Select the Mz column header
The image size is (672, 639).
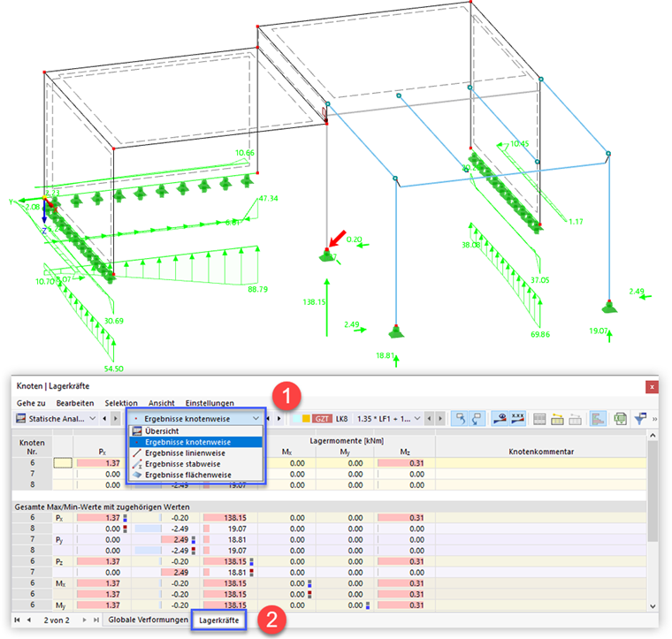click(x=405, y=452)
